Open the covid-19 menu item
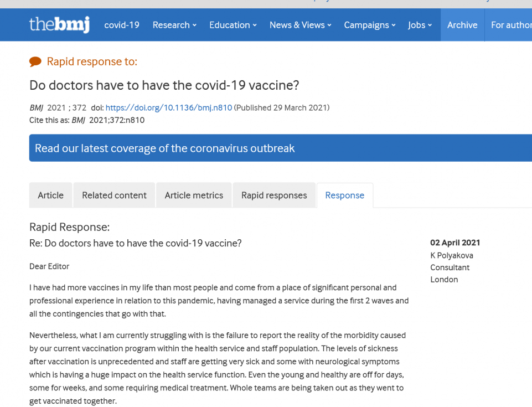Screen dimensions: 532x407 (x=122, y=25)
